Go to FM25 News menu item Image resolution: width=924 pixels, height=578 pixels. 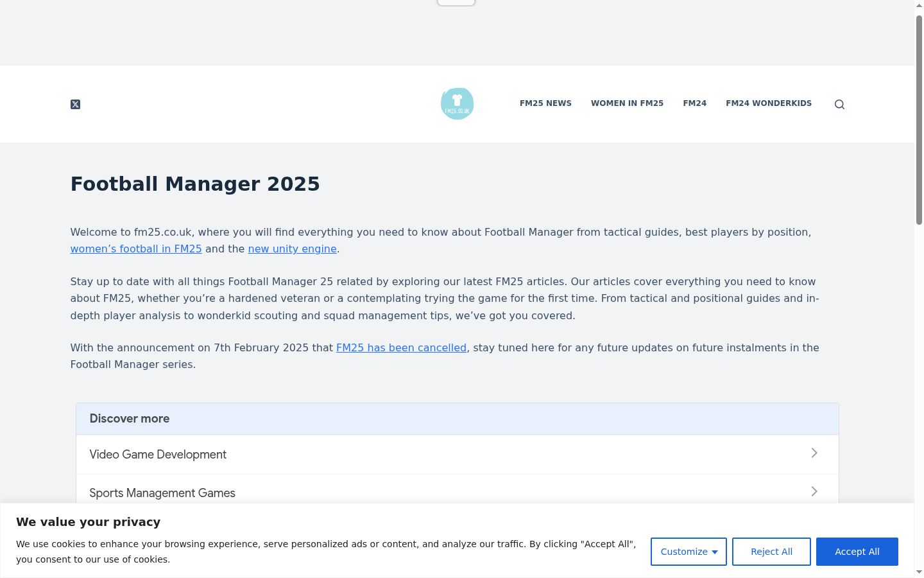tap(545, 103)
